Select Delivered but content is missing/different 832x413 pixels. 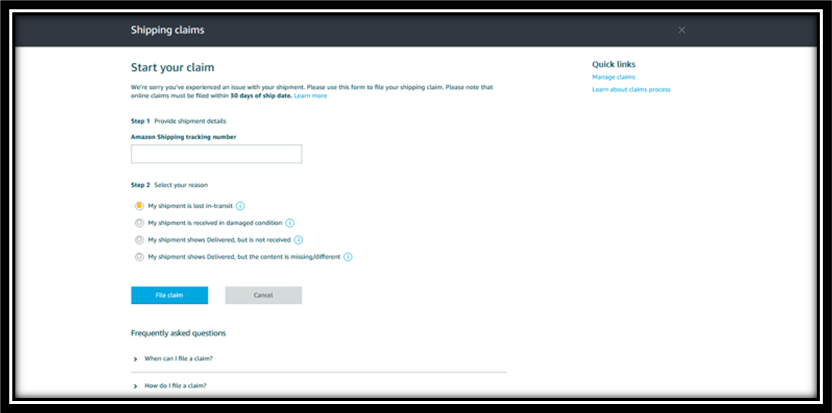pyautogui.click(x=139, y=257)
